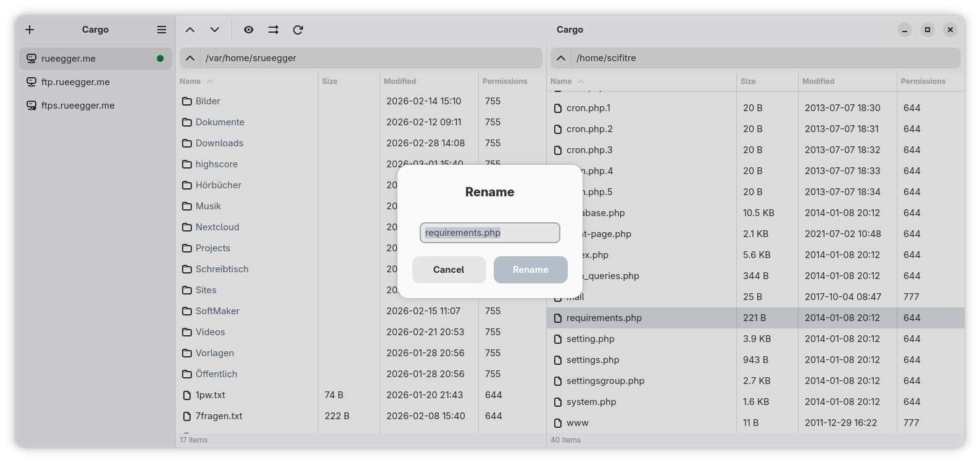Go to next item with down chevron in toolbar

215,30
